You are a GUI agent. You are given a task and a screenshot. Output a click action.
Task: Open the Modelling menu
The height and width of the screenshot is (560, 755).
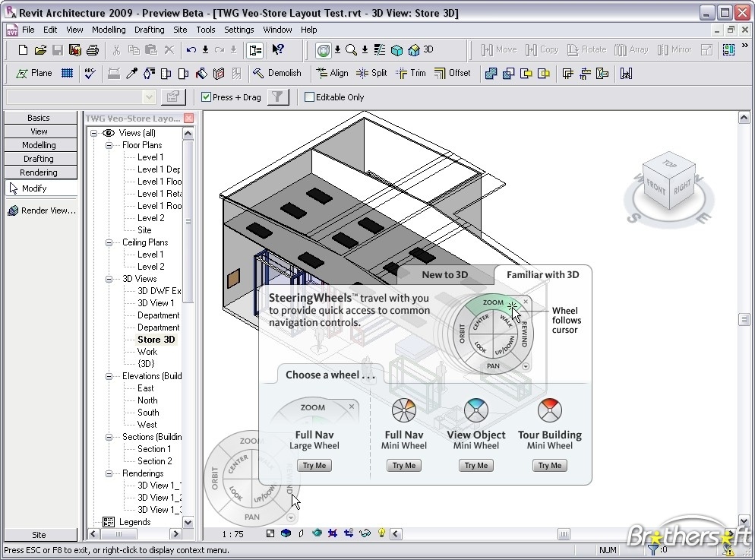click(x=108, y=30)
